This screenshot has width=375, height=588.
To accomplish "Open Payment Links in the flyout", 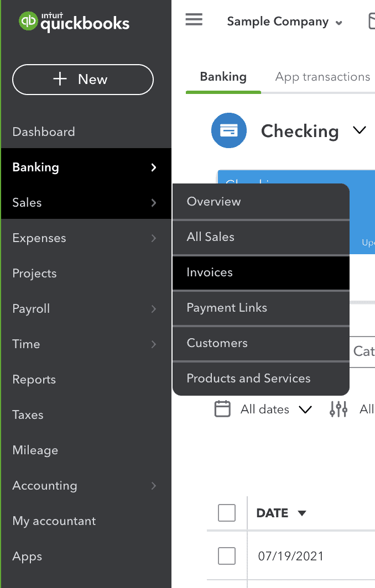I will click(261, 308).
